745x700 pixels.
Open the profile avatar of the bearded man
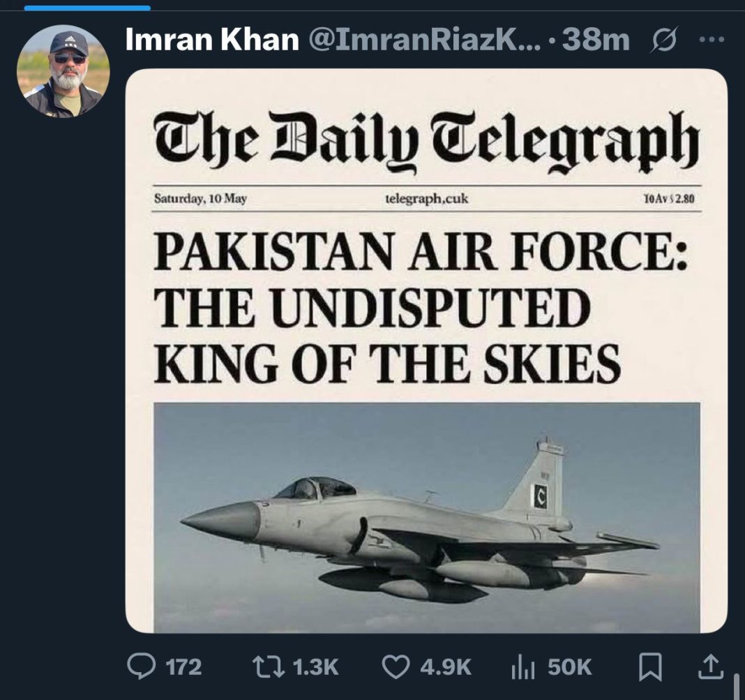point(63,71)
